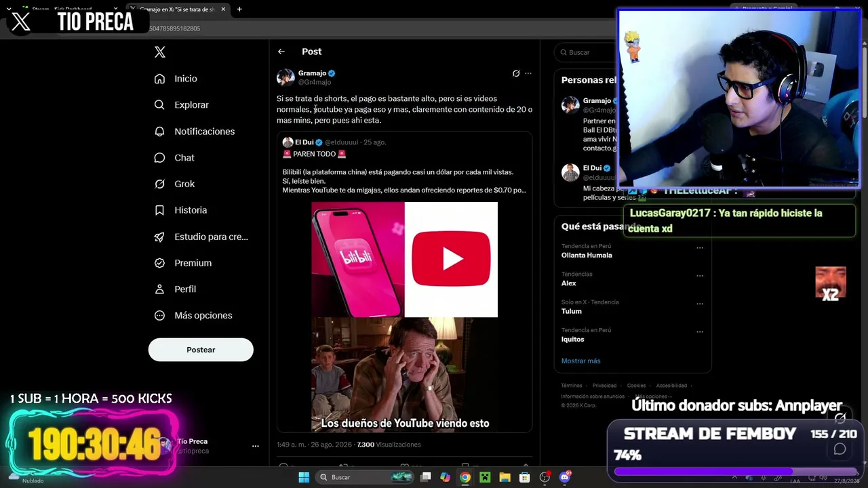Open Microsoft Store from the taskbar

click(x=524, y=477)
